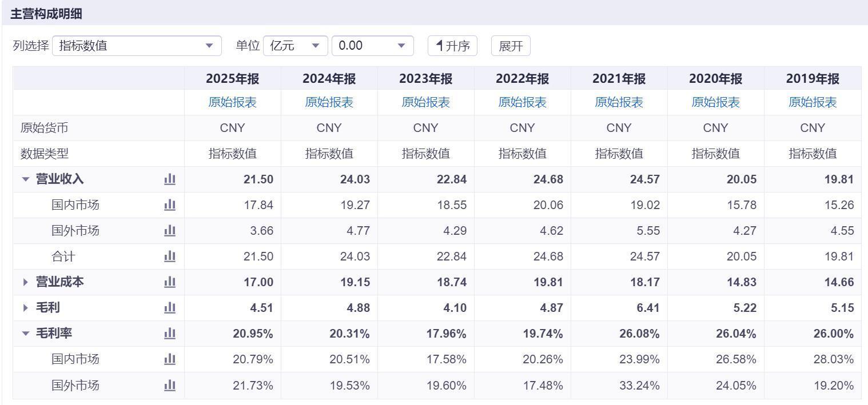Screen dimensions: 868x405
Task: Click the 展开 button
Action: (511, 46)
